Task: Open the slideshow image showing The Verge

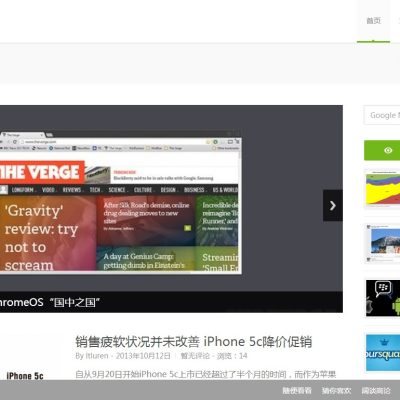Action: click(x=120, y=202)
